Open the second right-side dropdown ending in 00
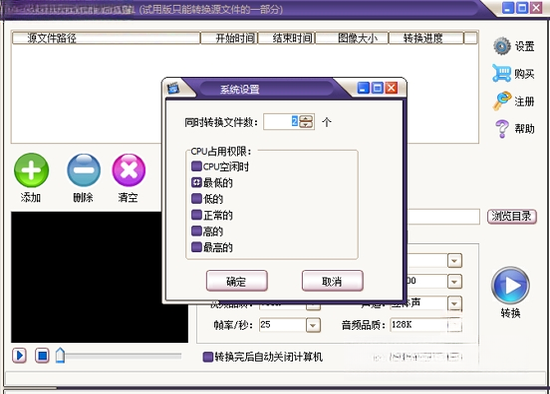 [x=455, y=282]
